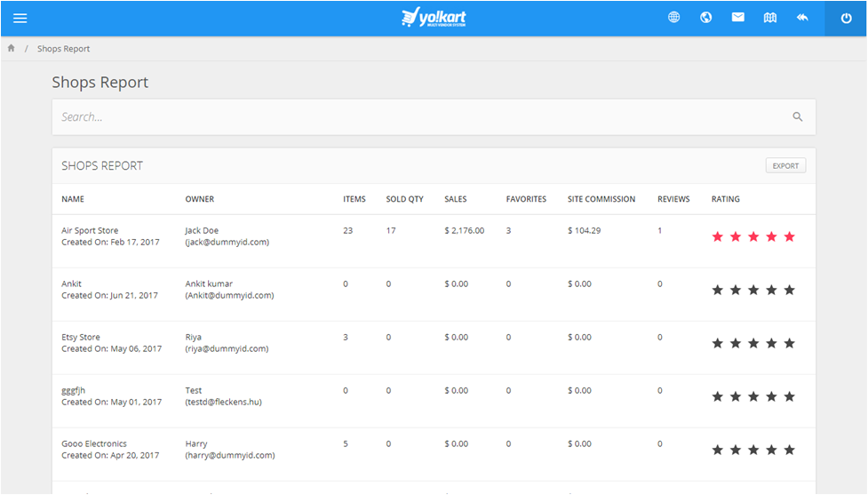Image resolution: width=868 pixels, height=495 pixels.
Task: Click the world globe icon in header
Action: [x=705, y=18]
